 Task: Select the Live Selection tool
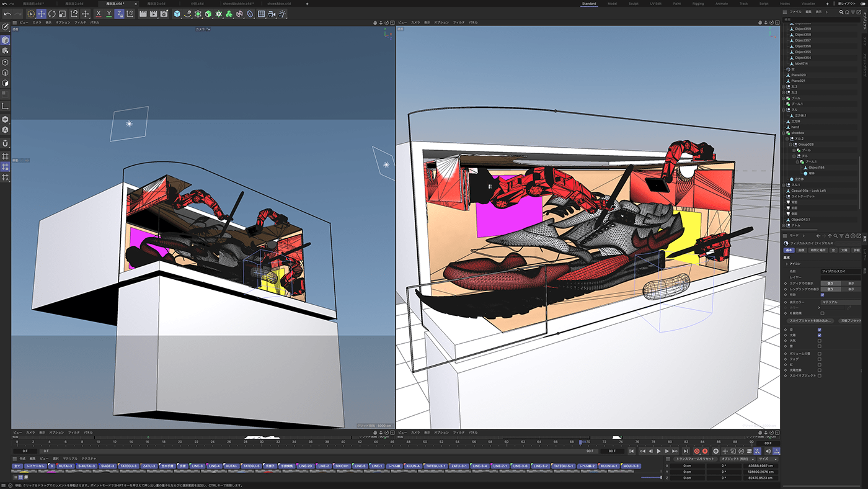point(31,14)
